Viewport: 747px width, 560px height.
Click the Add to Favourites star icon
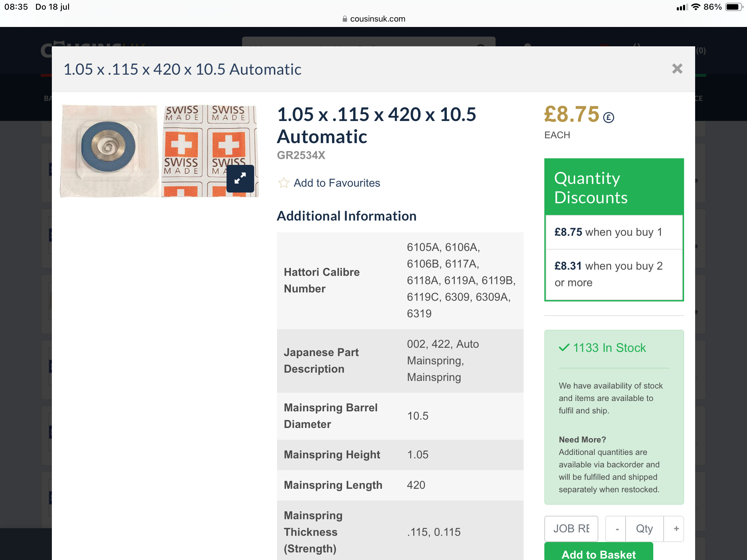click(x=284, y=183)
